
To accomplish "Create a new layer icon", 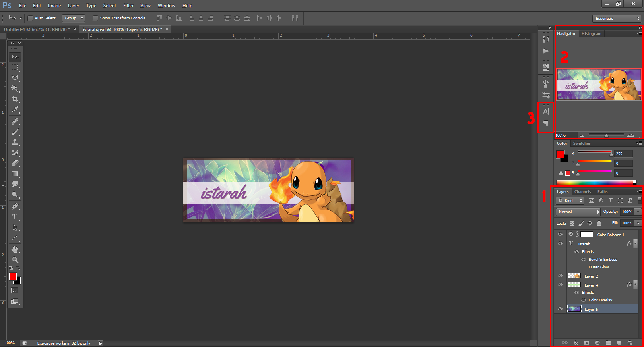I will [x=619, y=343].
